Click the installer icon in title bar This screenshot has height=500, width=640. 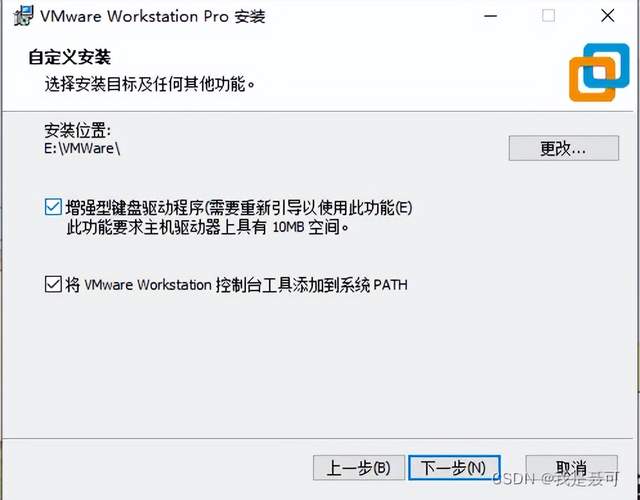23,16
